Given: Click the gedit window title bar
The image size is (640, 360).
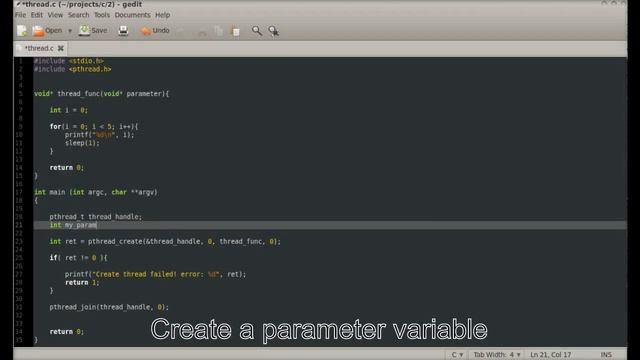Looking at the screenshot, I should [x=320, y=4].
